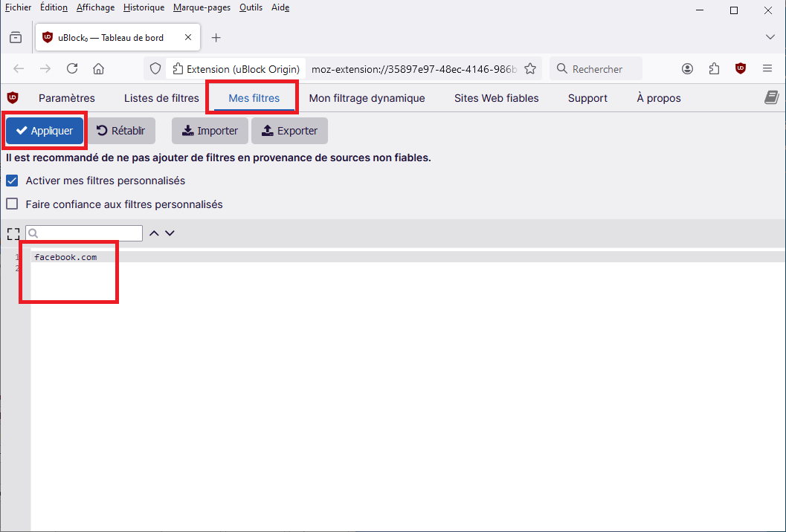Enable Faire confiance aux filtres personnalisés
Viewport: 786px width, 532px height.
[12, 204]
